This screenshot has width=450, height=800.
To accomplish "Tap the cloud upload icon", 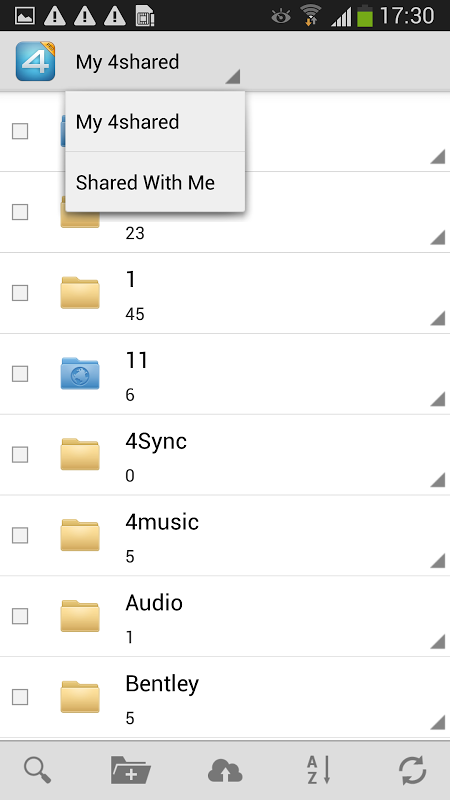I will click(225, 770).
